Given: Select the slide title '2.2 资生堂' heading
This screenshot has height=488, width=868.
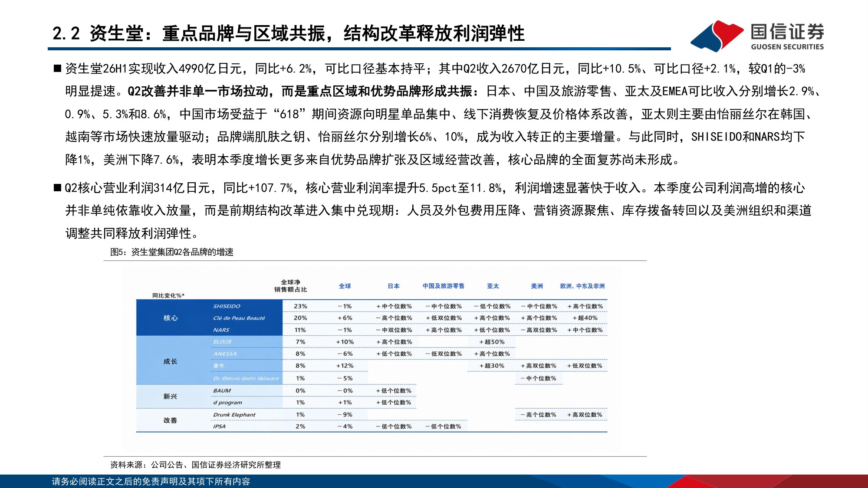Looking at the screenshot, I should [x=288, y=33].
